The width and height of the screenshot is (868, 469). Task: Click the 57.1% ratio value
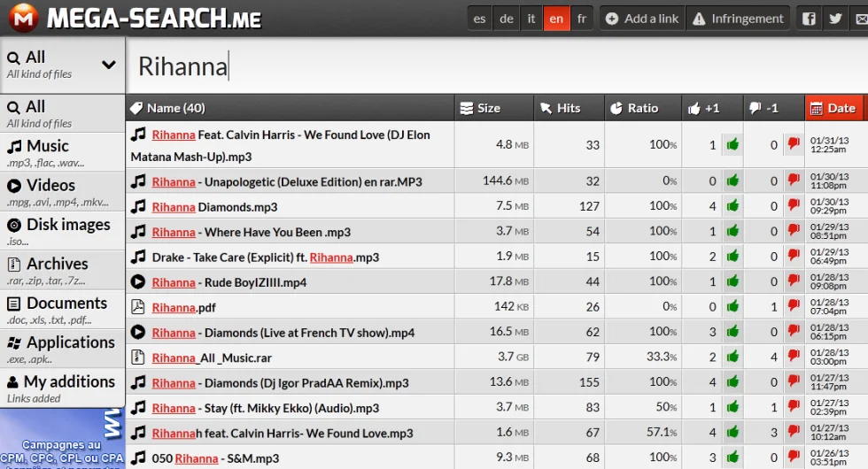[x=662, y=433]
